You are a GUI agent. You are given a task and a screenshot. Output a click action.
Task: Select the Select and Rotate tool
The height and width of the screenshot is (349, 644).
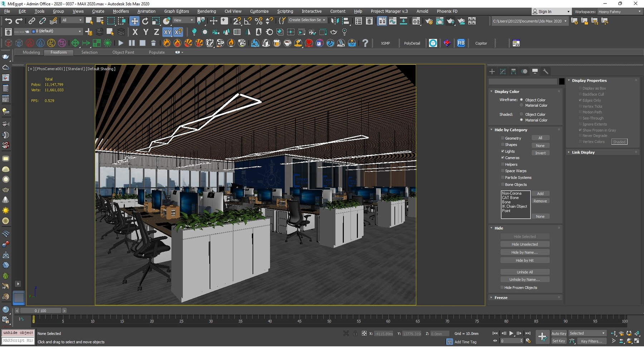pos(145,21)
